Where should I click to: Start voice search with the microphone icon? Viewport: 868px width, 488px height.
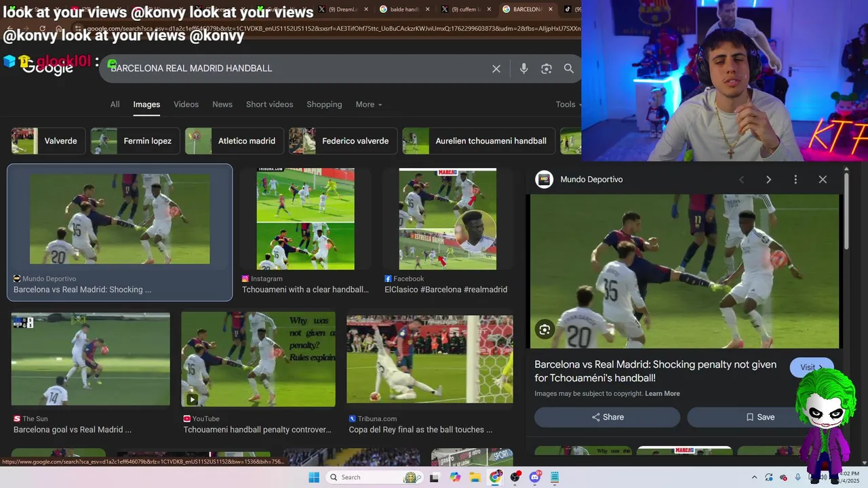click(x=524, y=68)
